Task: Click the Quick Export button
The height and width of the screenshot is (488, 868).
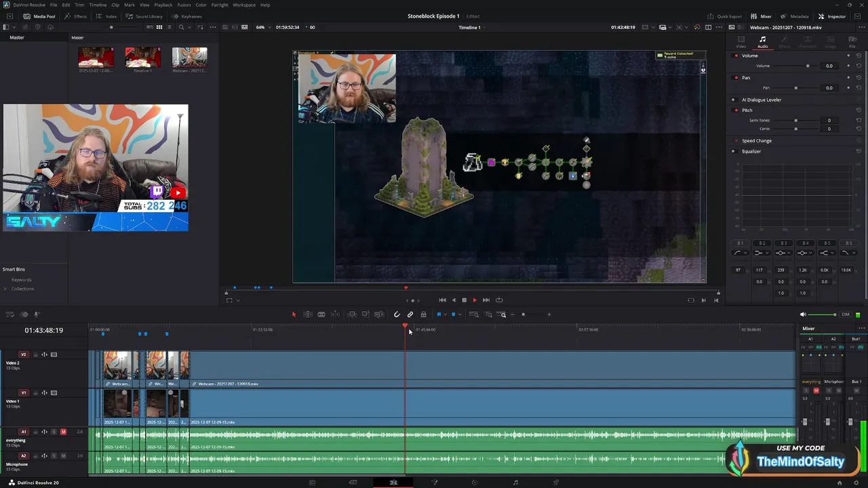Action: click(725, 16)
